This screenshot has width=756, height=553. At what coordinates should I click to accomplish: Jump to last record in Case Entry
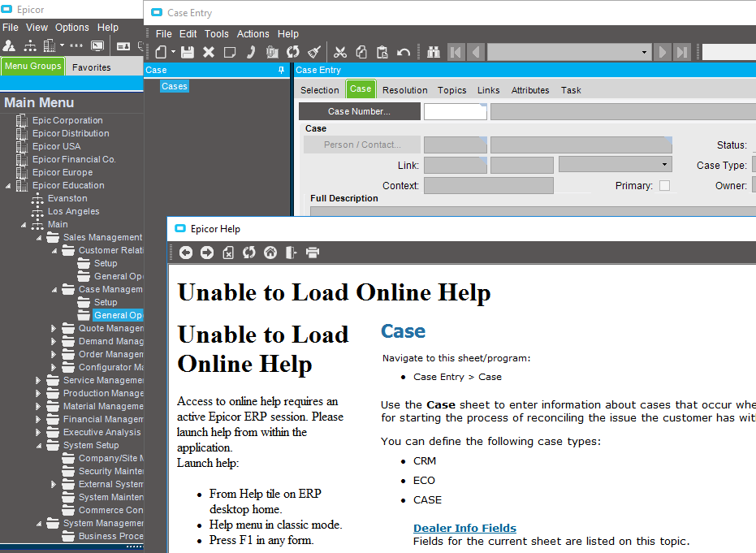(x=682, y=52)
